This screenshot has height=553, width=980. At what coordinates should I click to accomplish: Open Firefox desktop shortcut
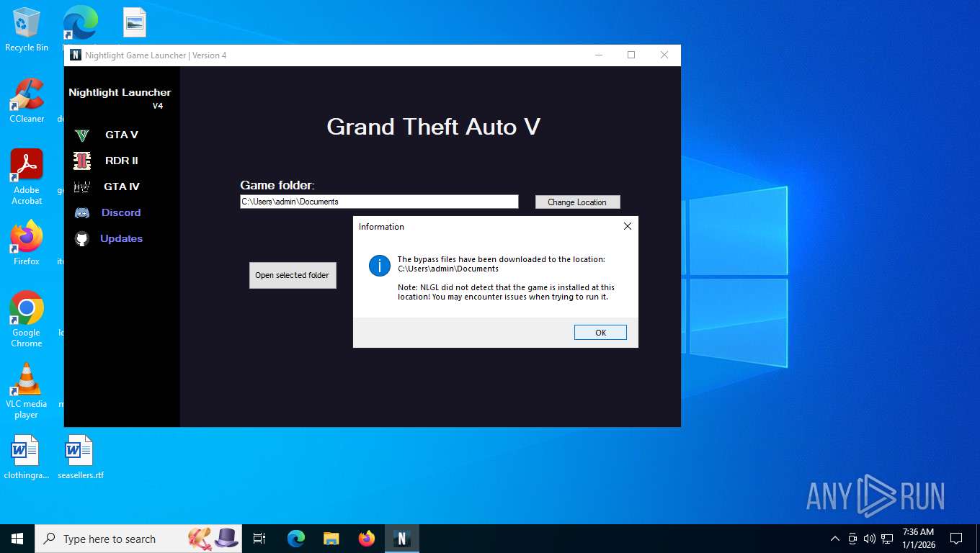pos(27,243)
